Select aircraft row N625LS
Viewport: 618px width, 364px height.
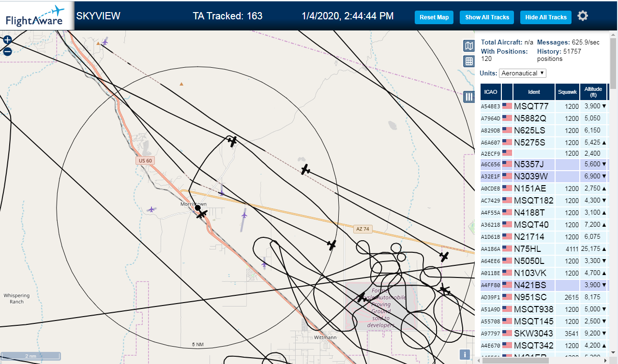[544, 130]
